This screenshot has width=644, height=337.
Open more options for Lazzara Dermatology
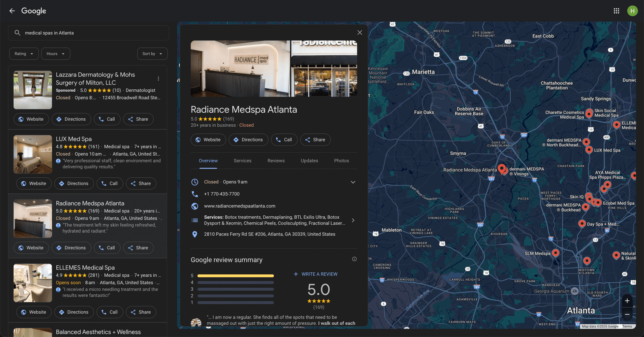coord(158,79)
